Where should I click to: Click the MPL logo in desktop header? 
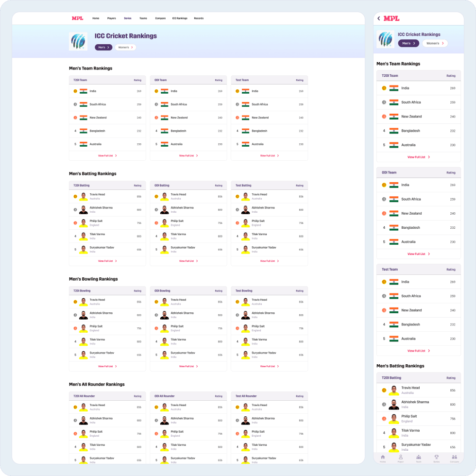point(77,18)
